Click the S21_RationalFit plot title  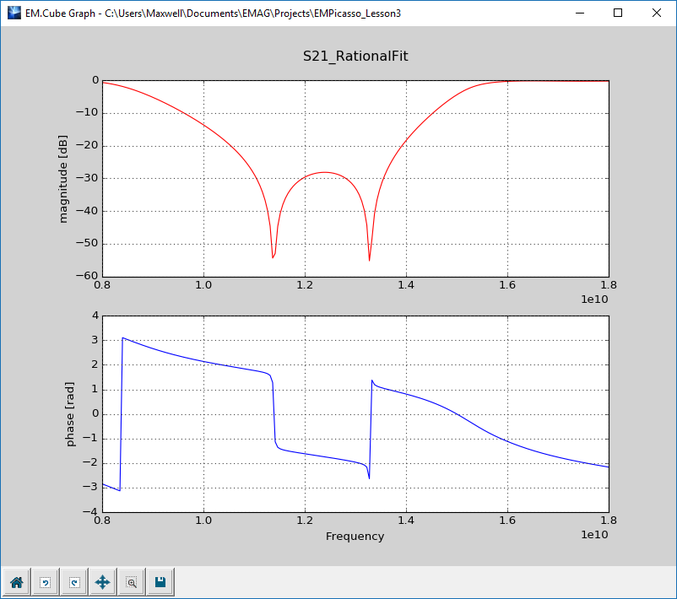(355, 56)
